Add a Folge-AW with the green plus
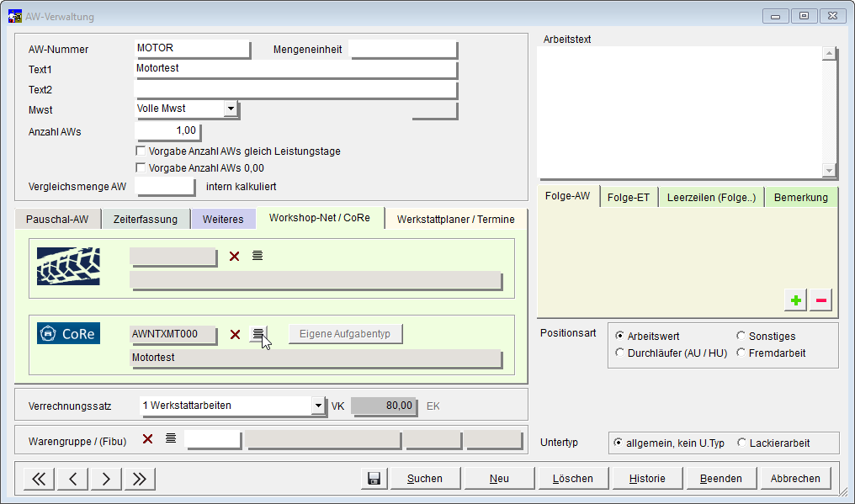Screen dimensions: 855x504 (795, 300)
